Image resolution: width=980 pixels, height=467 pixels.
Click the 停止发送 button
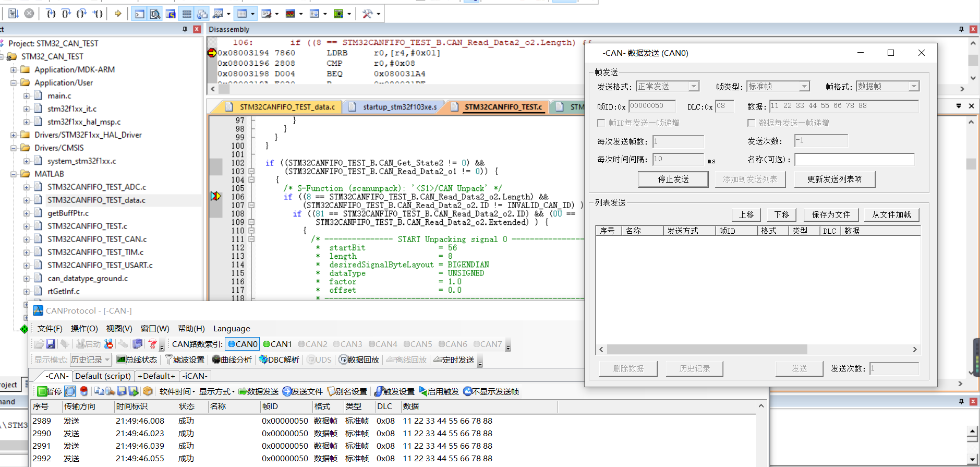coord(673,179)
